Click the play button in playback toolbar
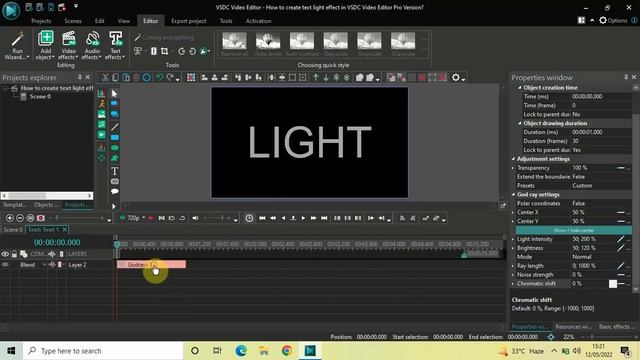The image size is (640, 360). (303, 218)
